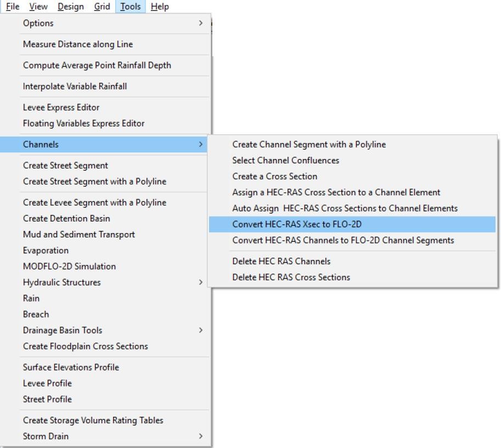Select Convert HEC-RAS Xsec to FLO-2D
This screenshot has height=448, width=501.
(296, 224)
